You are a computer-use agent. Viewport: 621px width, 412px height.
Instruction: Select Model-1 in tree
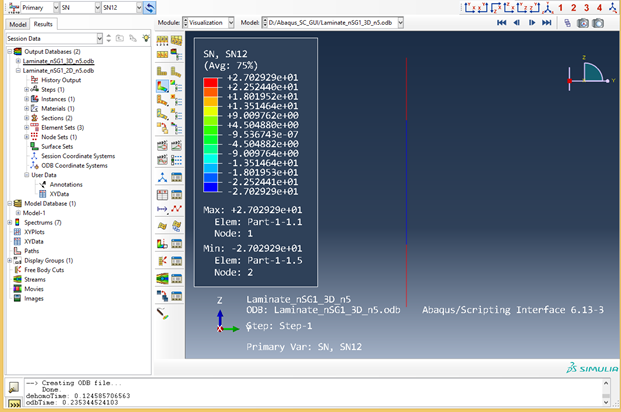34,213
